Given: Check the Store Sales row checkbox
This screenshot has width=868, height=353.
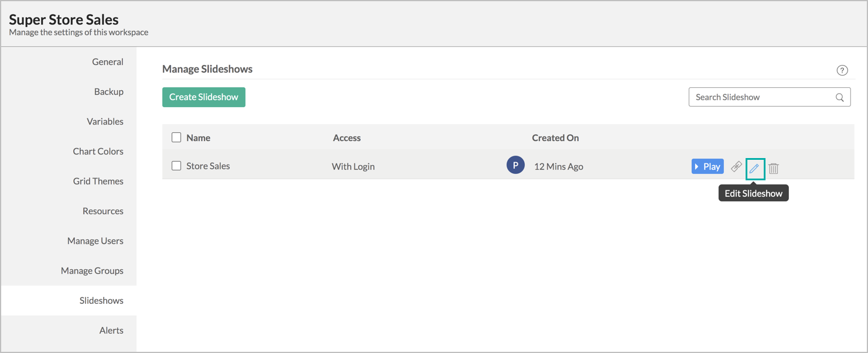Looking at the screenshot, I should [176, 166].
